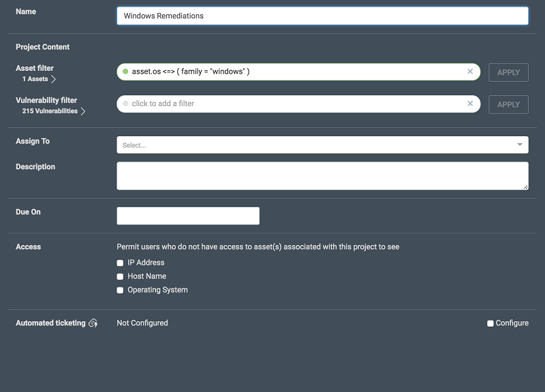Clear the asset filter with its X icon
The width and height of the screenshot is (545, 392).
pos(470,71)
